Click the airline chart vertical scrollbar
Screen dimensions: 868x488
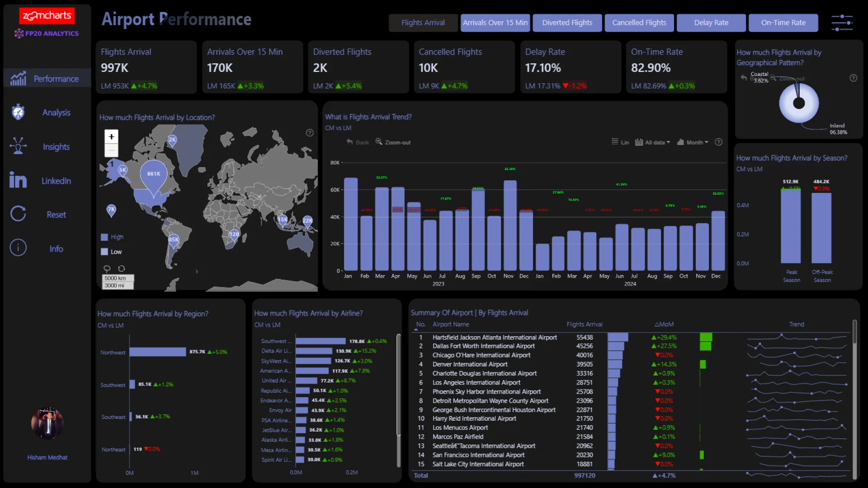398,385
